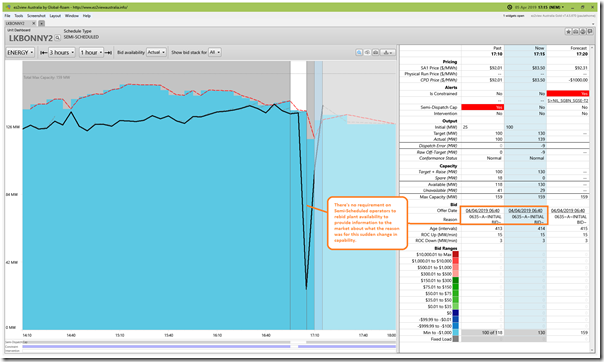Open the Help menu
The width and height of the screenshot is (604, 362).
(87, 16)
